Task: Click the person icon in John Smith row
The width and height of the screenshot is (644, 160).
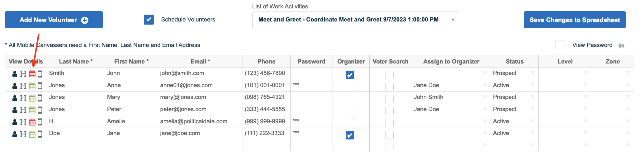Action: [15, 74]
